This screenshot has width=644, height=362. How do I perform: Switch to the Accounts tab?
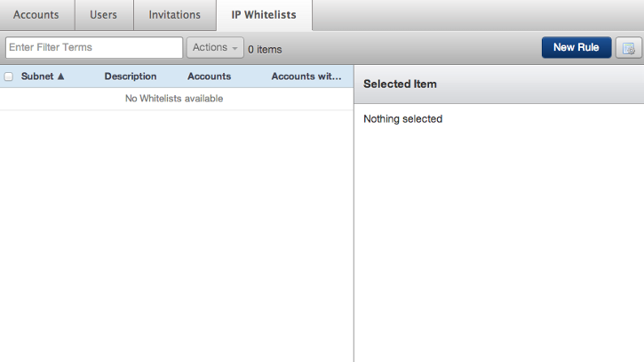tap(36, 15)
